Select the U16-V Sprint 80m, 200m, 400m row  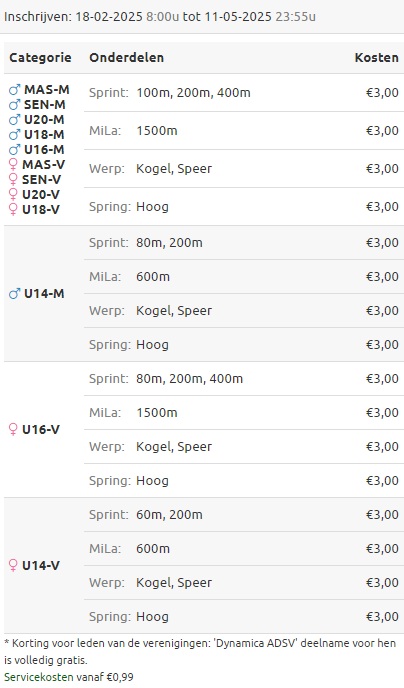(x=244, y=379)
